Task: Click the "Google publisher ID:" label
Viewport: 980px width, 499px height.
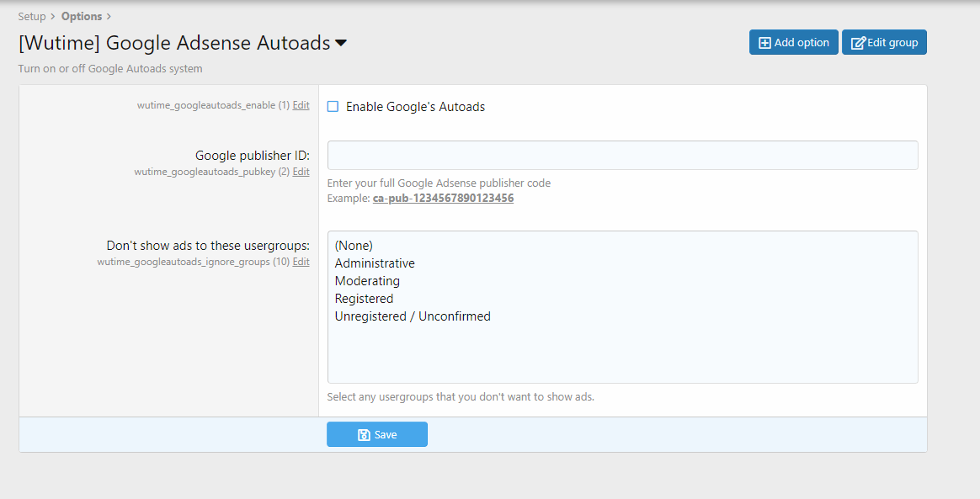Action: tap(253, 156)
